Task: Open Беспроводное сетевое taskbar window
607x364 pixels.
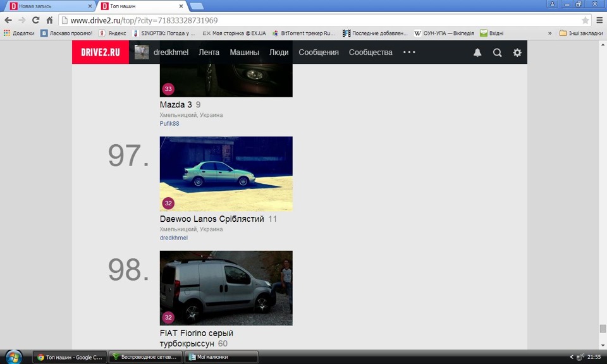Action: pyautogui.click(x=145, y=357)
